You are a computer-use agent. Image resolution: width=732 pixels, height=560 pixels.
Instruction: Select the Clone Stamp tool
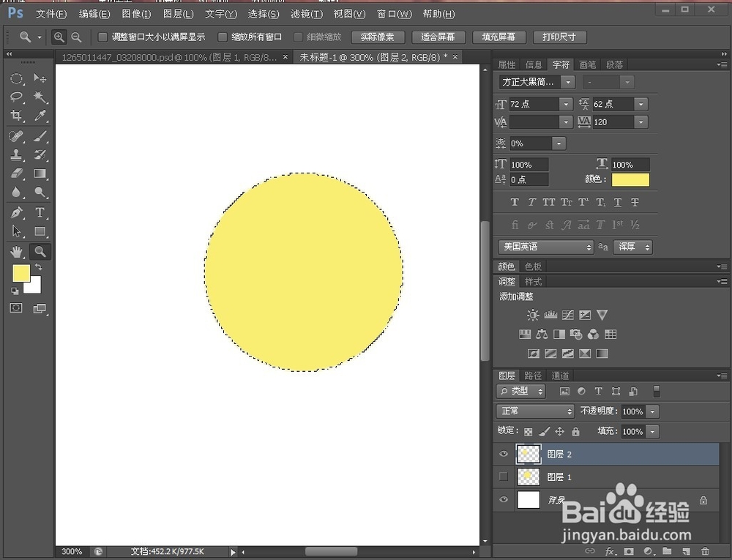(x=17, y=154)
